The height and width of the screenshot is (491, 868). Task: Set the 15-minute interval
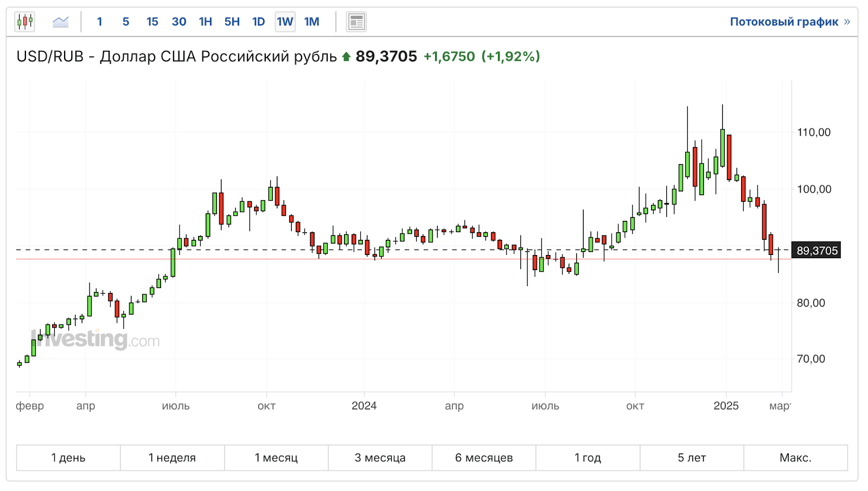152,22
